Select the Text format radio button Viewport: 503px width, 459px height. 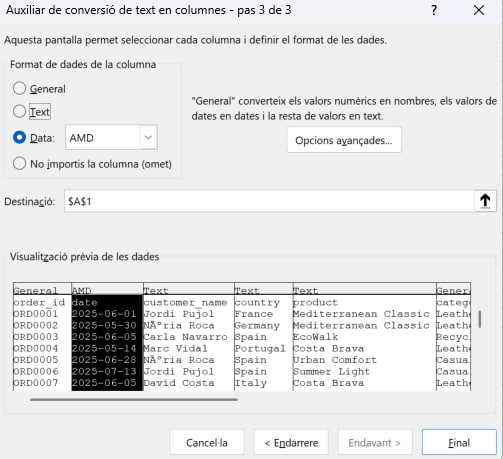19,111
